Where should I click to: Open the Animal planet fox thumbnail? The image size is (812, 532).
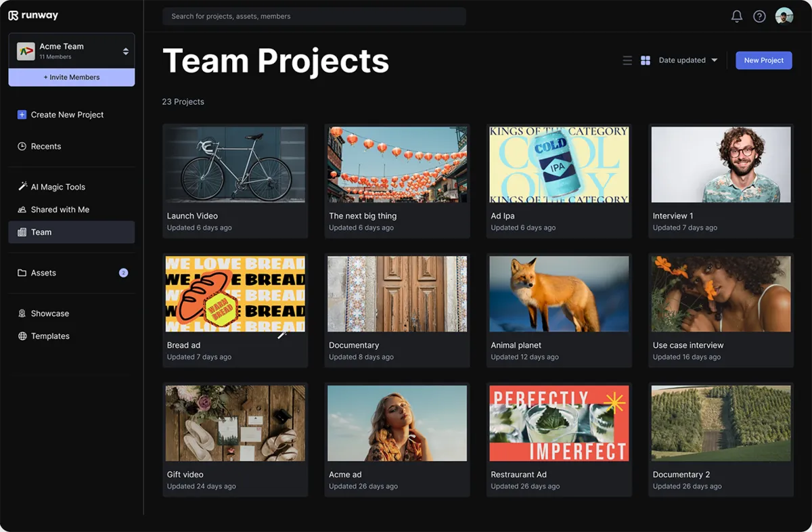tap(559, 294)
